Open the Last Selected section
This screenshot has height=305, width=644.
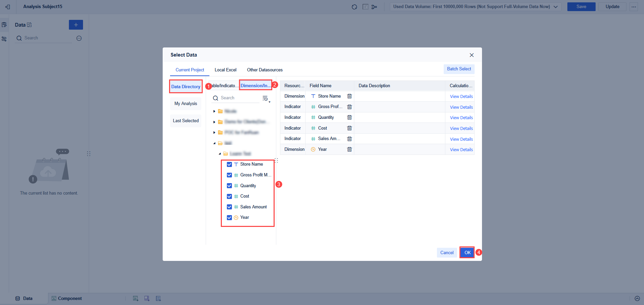(186, 121)
